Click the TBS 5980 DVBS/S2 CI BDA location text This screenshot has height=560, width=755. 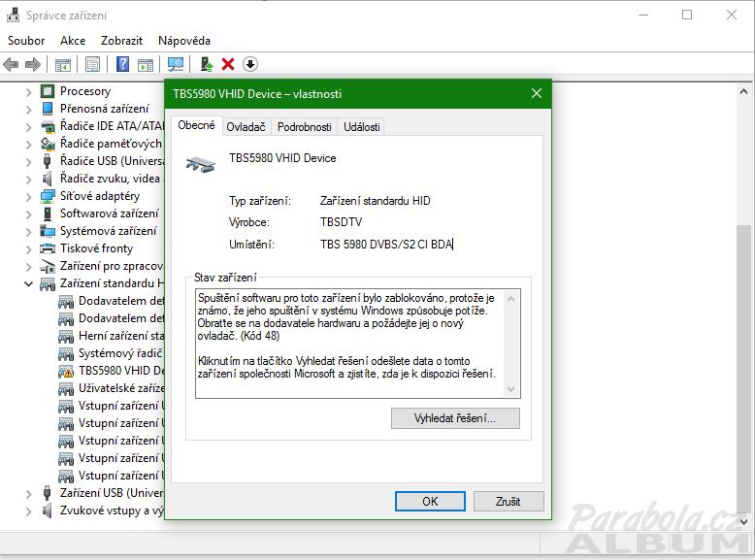386,245
